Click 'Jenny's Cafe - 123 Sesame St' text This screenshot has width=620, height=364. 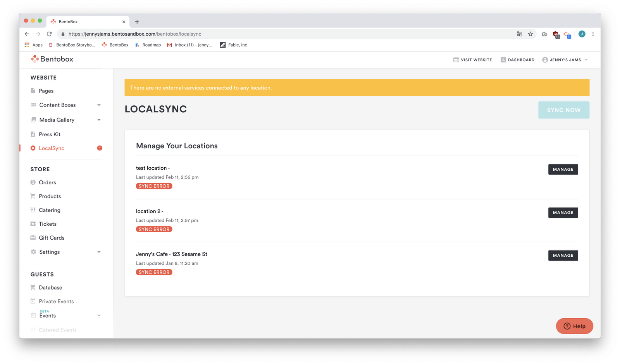tap(171, 254)
